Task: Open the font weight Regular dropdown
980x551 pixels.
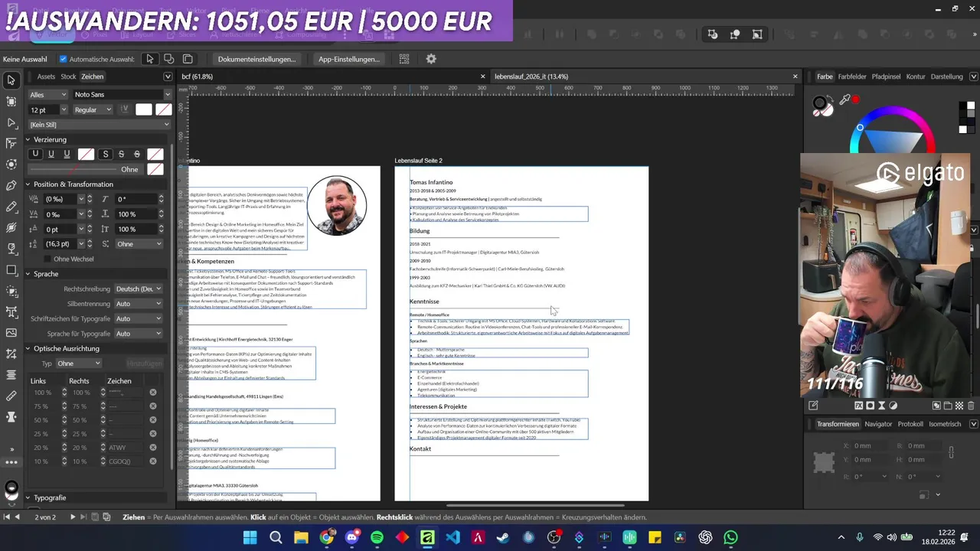Action: 93,109
